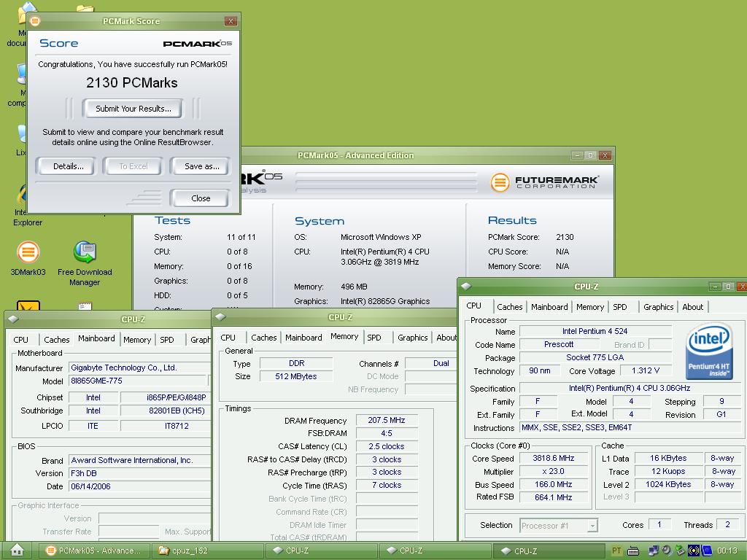This screenshot has height=560, width=747.
Task: Select CPU tab in CPU-Z Memory window
Action: click(x=228, y=338)
